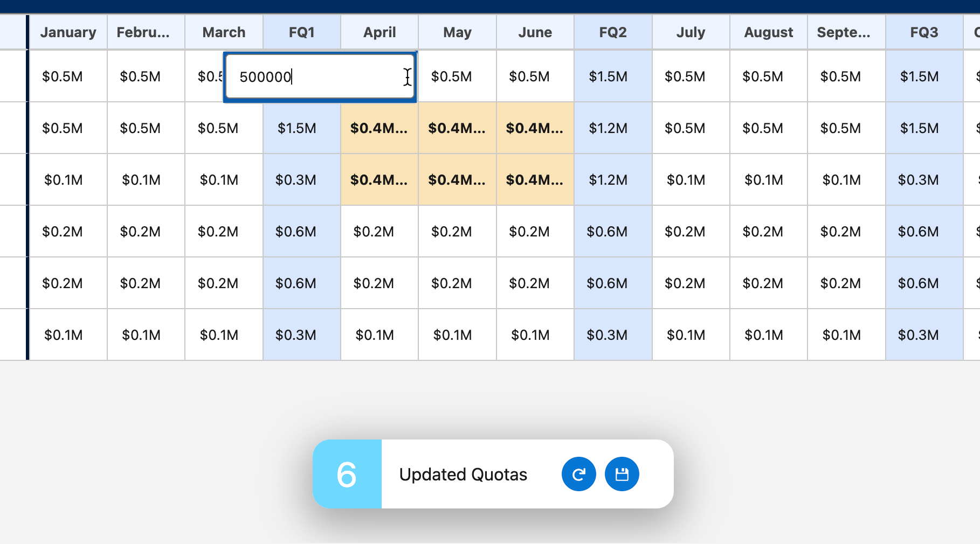The width and height of the screenshot is (980, 544).
Task: Select the $1.2M cell in the FQ2 column
Action: (613, 128)
